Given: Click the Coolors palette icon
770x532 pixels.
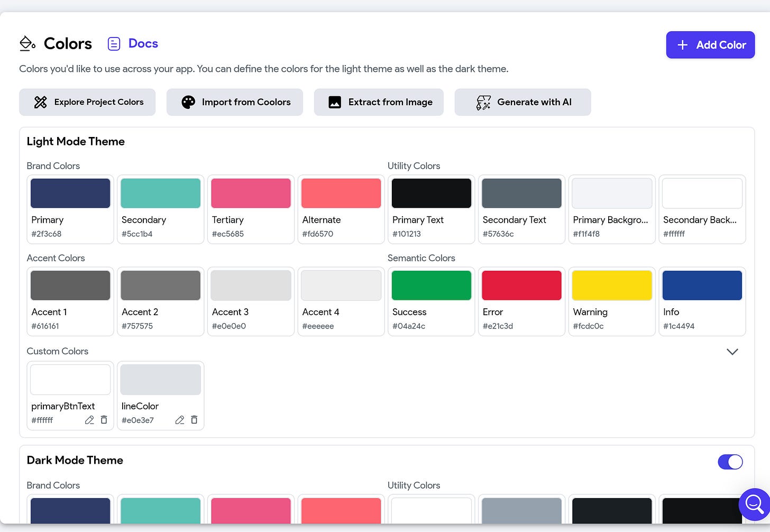Looking at the screenshot, I should click(188, 102).
